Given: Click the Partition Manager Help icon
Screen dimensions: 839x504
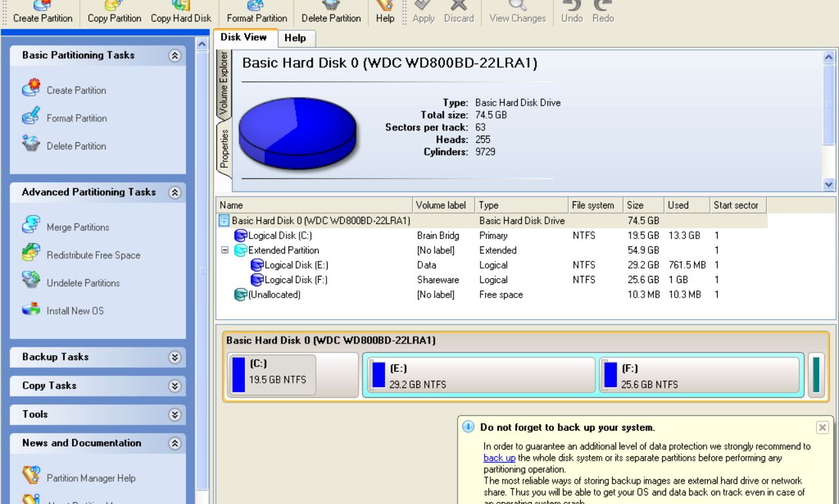Looking at the screenshot, I should [31, 476].
